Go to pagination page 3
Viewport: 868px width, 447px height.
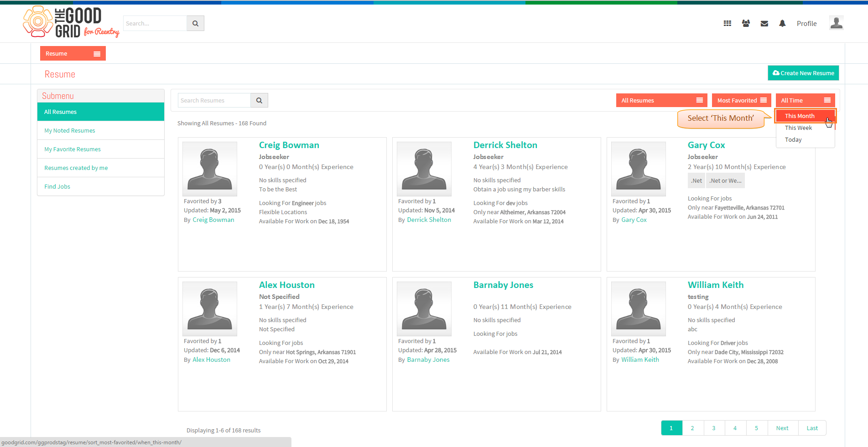tap(714, 428)
